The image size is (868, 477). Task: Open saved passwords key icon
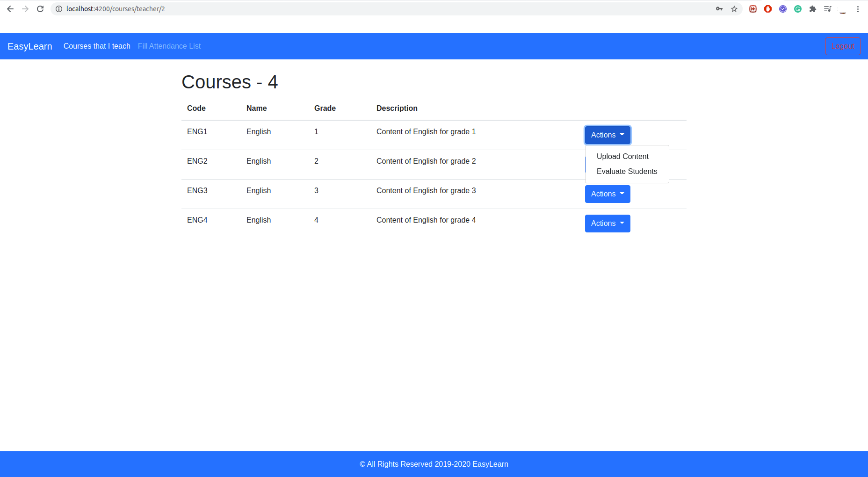pyautogui.click(x=719, y=9)
